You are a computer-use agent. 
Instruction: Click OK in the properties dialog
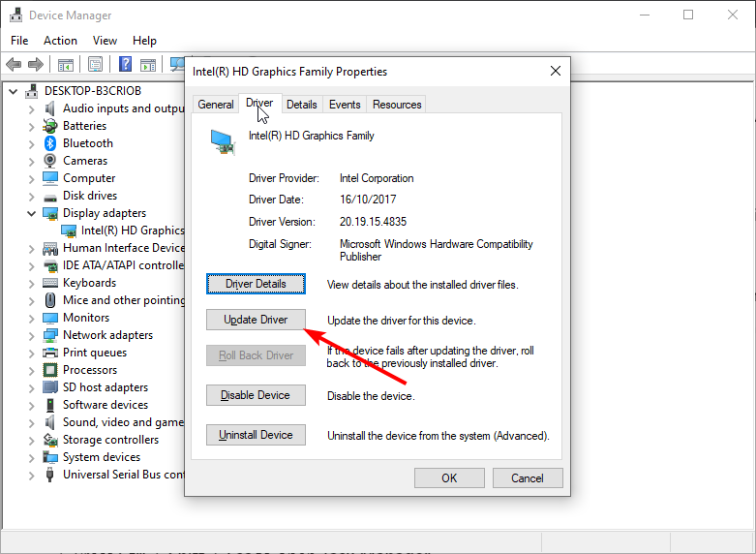point(449,477)
